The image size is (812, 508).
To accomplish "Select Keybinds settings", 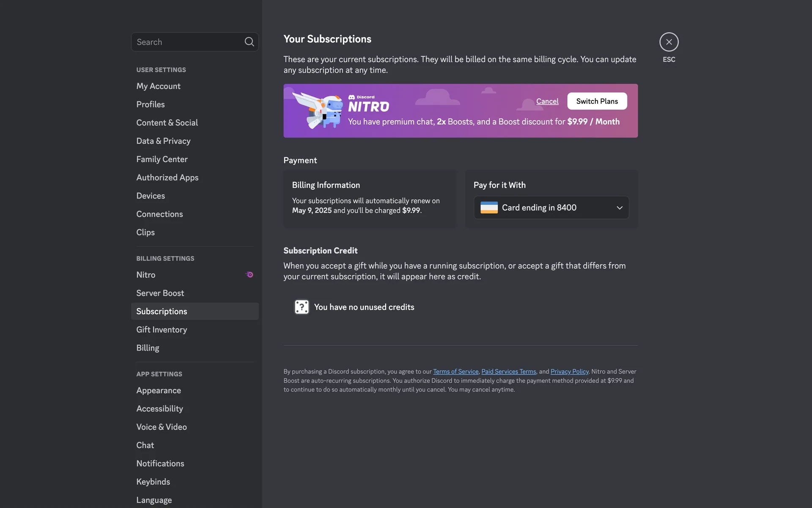I will 195,482.
